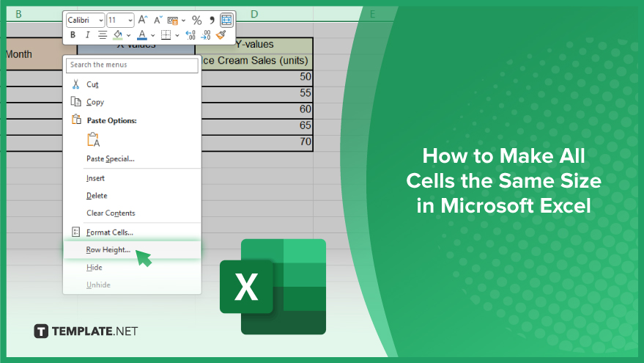Click the Search the menus field
Screen dimensions: 644x363
pyautogui.click(x=132, y=65)
